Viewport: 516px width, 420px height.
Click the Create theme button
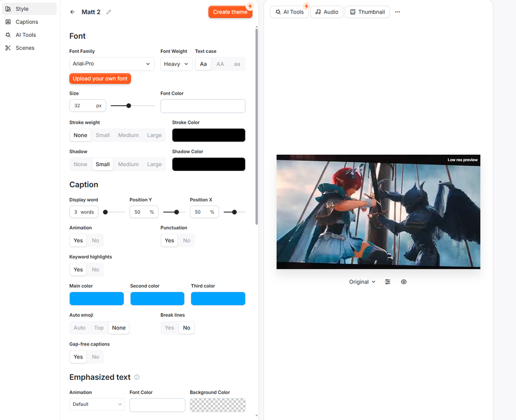click(230, 12)
